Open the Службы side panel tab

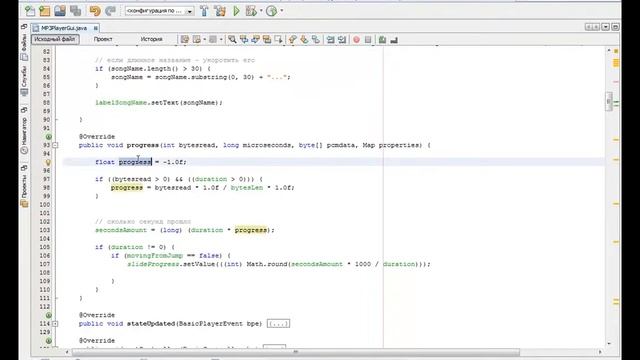pyautogui.click(x=24, y=81)
